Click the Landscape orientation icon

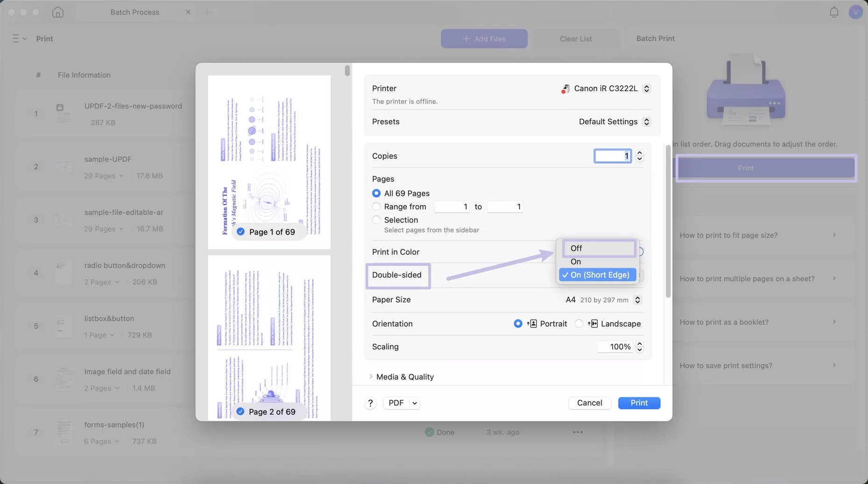(x=593, y=324)
